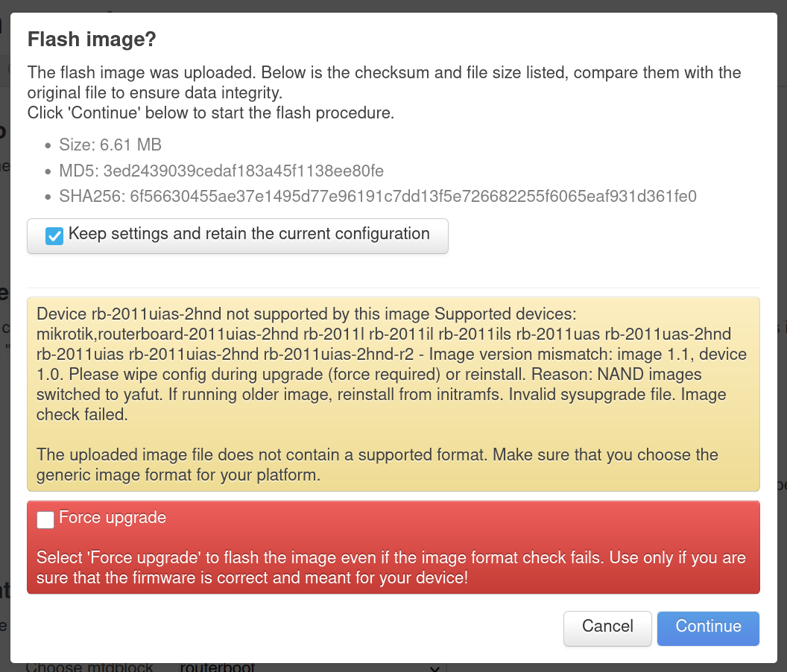Cancel the flash image dialog
Viewport: 787px width, 672px height.
607,628
